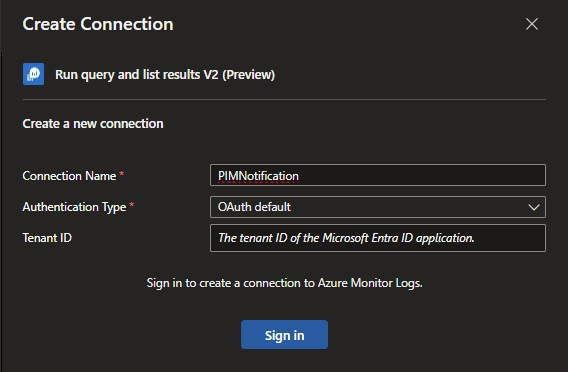Image resolution: width=568 pixels, height=372 pixels.
Task: Click the (Preview) tag in the action title
Action: (248, 75)
